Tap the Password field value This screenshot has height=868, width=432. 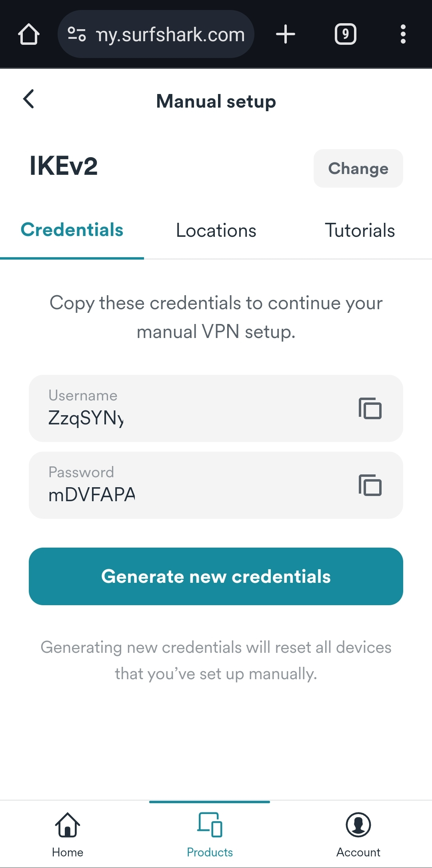(92, 495)
